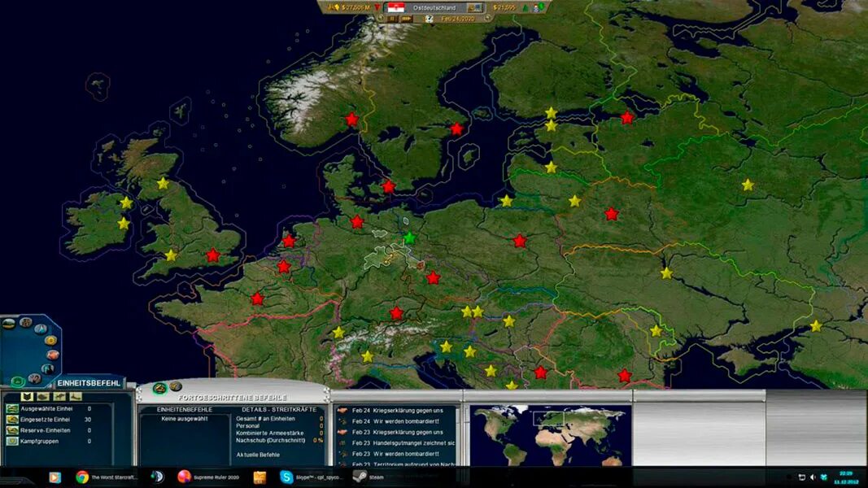
Task: Open Steam from the taskbar
Action: [x=369, y=477]
